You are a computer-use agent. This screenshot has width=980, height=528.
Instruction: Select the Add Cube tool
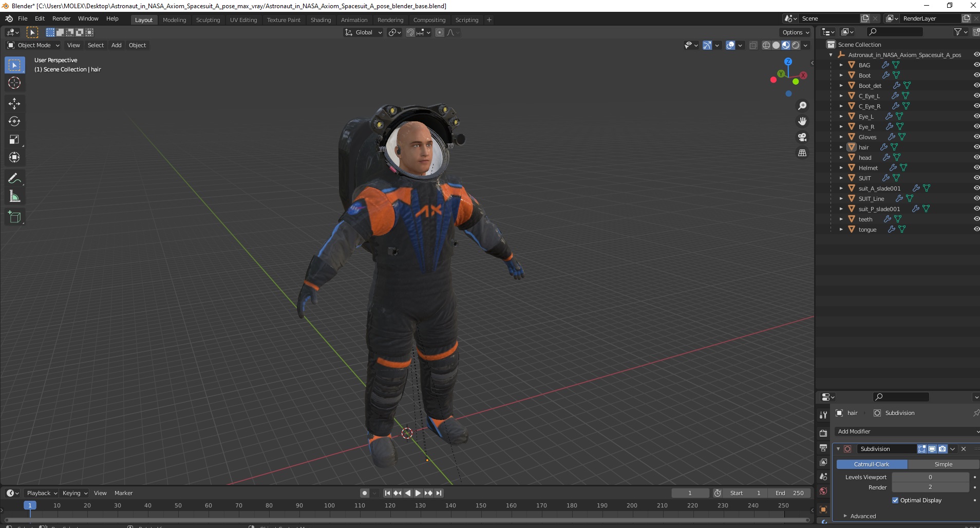pos(14,217)
